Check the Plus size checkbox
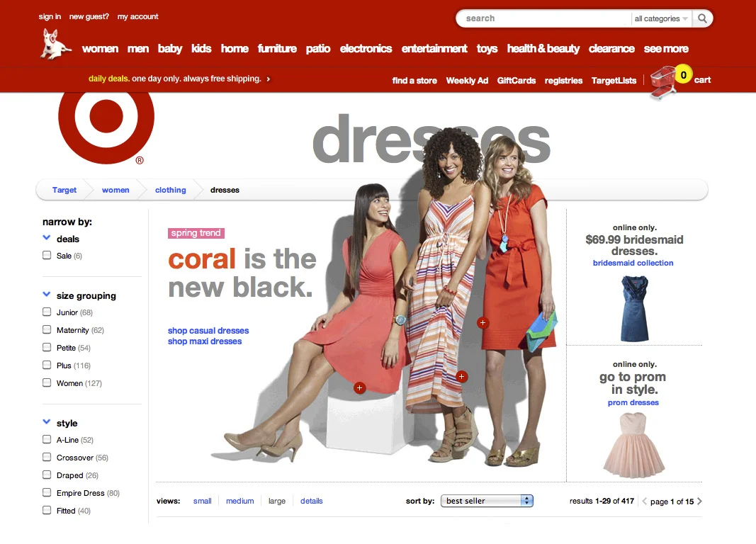Viewport: 756px width, 544px height. 47,365
